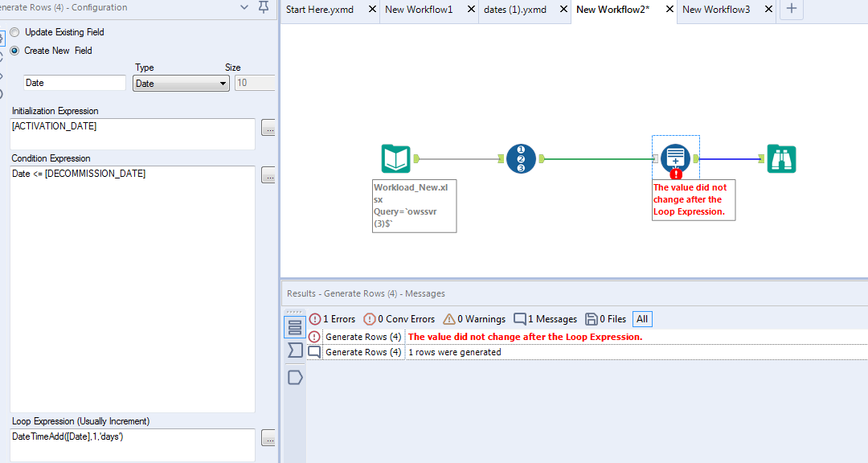Close the New Workflow3 tab
This screenshot has height=463, width=868.
click(x=769, y=10)
